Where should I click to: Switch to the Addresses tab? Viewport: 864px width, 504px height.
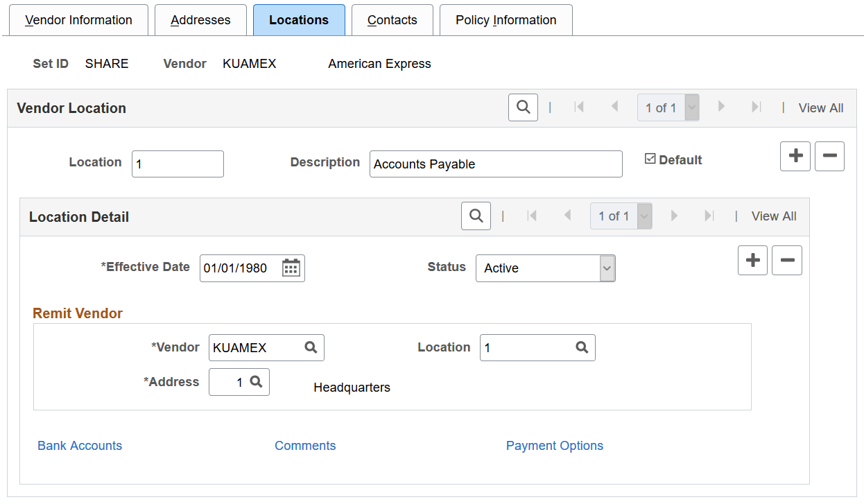200,19
